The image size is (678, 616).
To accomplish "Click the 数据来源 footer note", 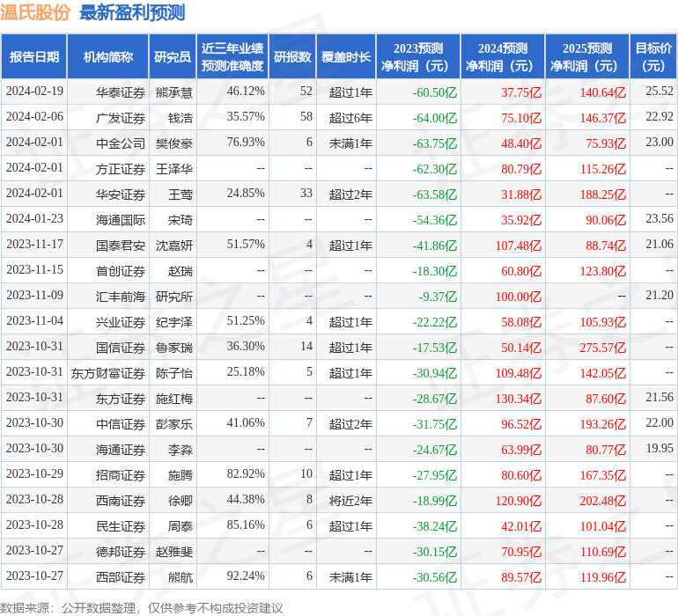I will 142,608.
